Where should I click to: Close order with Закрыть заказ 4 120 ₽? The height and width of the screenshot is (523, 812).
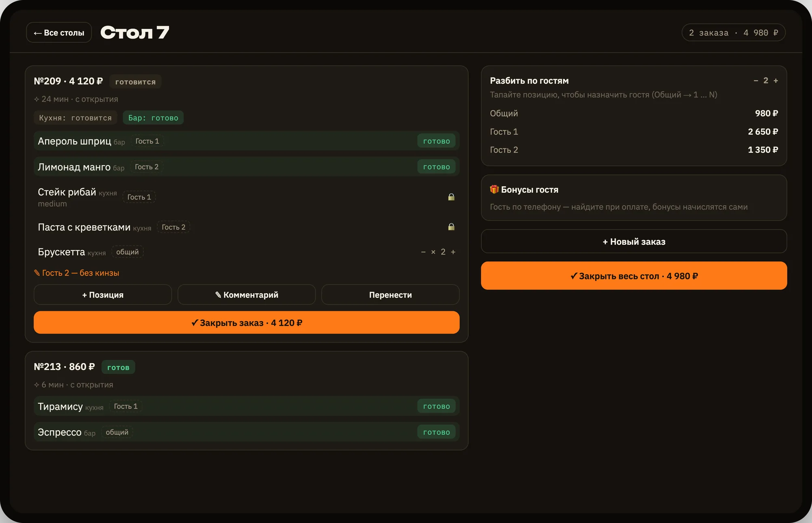click(x=246, y=323)
